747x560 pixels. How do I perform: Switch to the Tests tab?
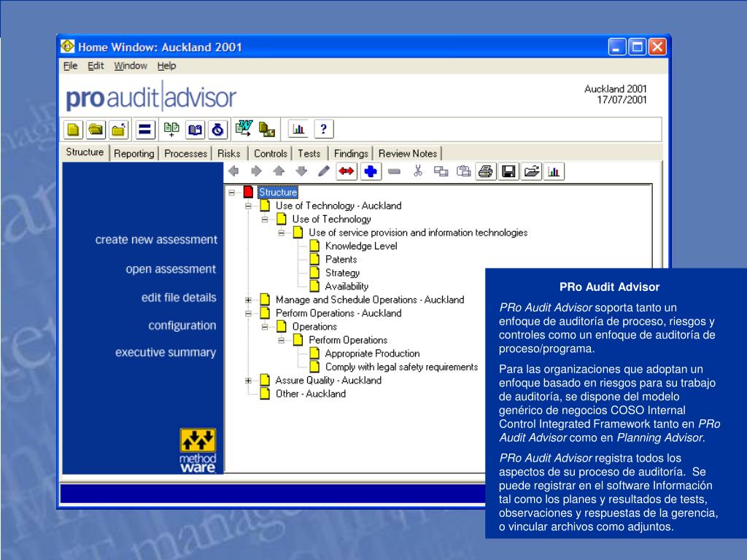click(x=309, y=153)
